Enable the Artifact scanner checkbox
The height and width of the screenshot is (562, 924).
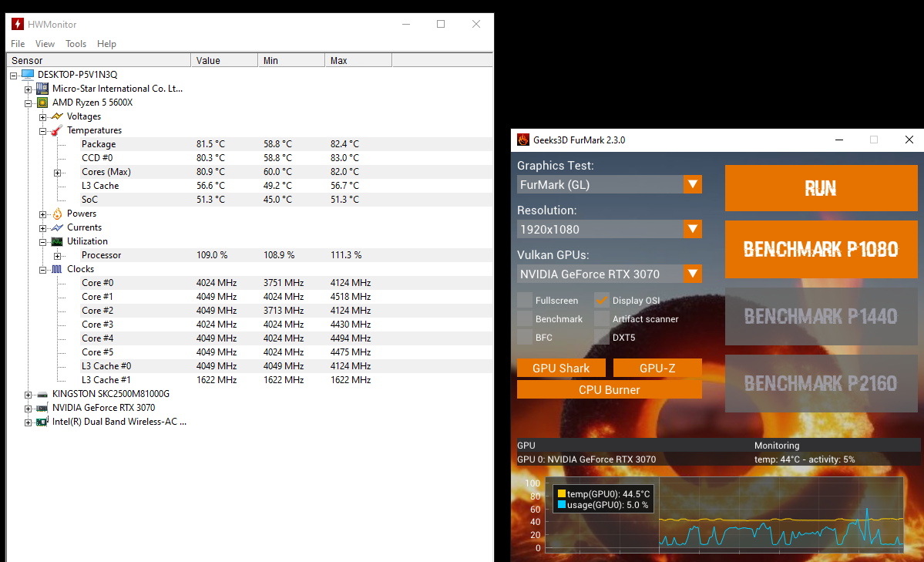602,319
